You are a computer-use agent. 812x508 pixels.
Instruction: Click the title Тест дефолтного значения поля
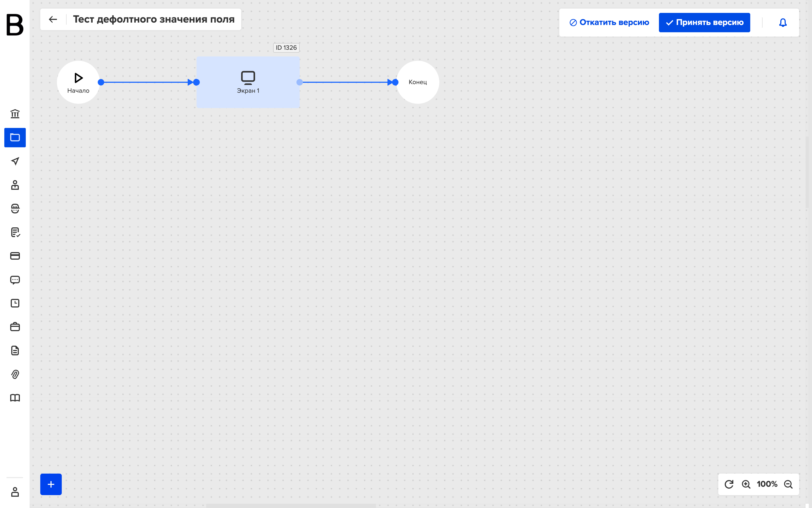pyautogui.click(x=154, y=19)
